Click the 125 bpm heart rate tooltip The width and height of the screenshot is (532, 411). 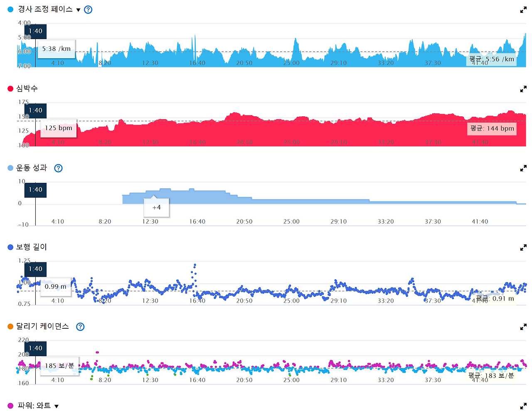coord(59,128)
